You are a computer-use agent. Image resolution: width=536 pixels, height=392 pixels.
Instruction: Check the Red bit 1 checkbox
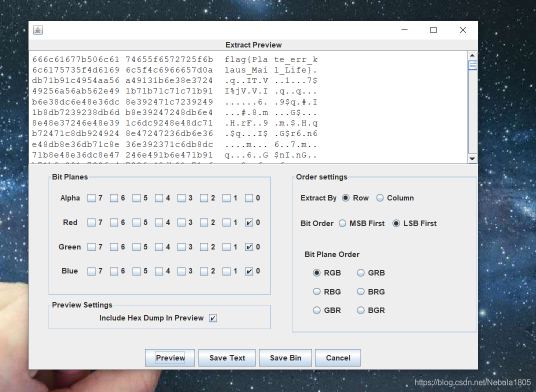point(226,223)
